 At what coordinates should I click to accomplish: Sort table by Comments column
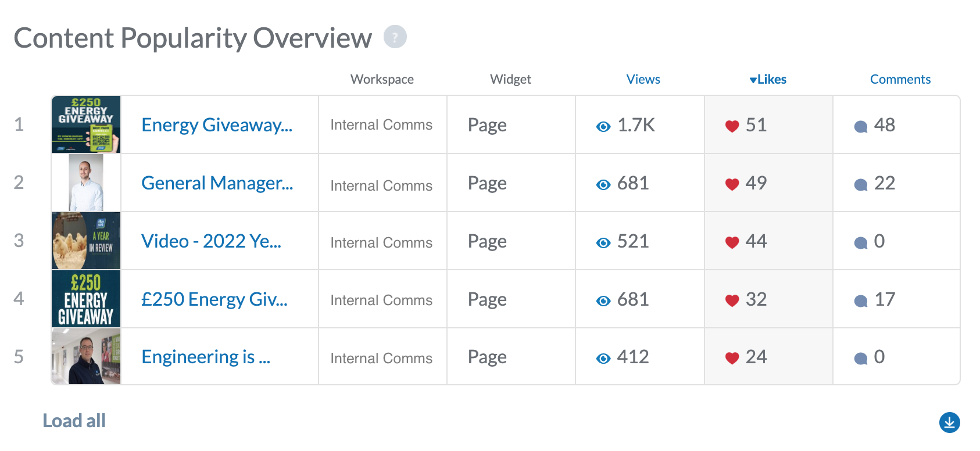[900, 80]
